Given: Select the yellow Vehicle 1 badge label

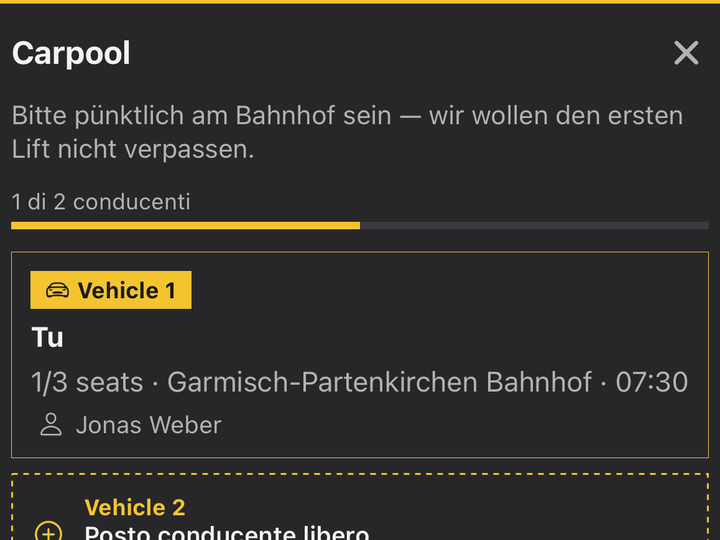Looking at the screenshot, I should 111,290.
